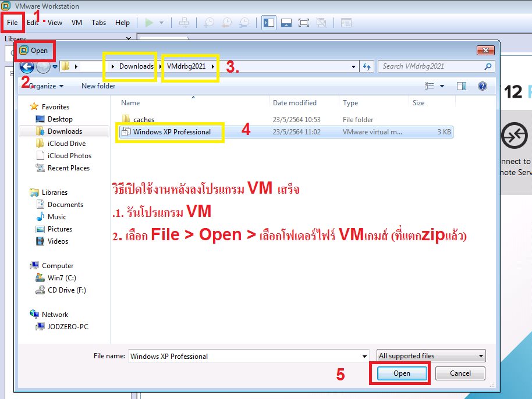Screen dimensions: 532x399
Task: Select the Documents library
Action: [x=65, y=204]
